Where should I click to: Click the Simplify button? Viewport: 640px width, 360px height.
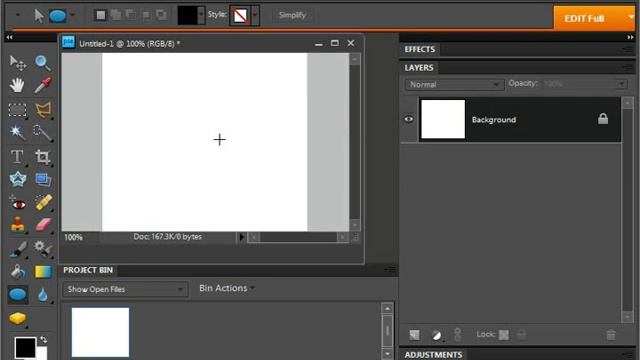(x=292, y=15)
